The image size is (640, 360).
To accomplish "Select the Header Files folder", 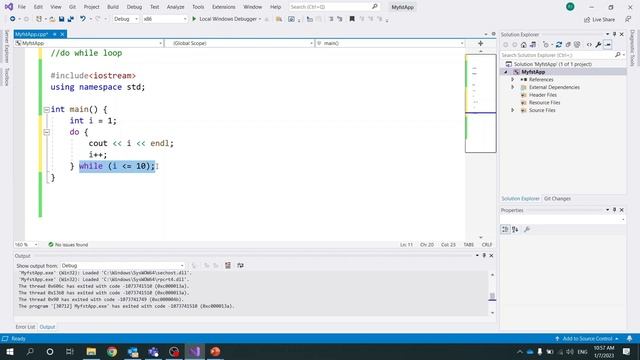I will 542,95.
